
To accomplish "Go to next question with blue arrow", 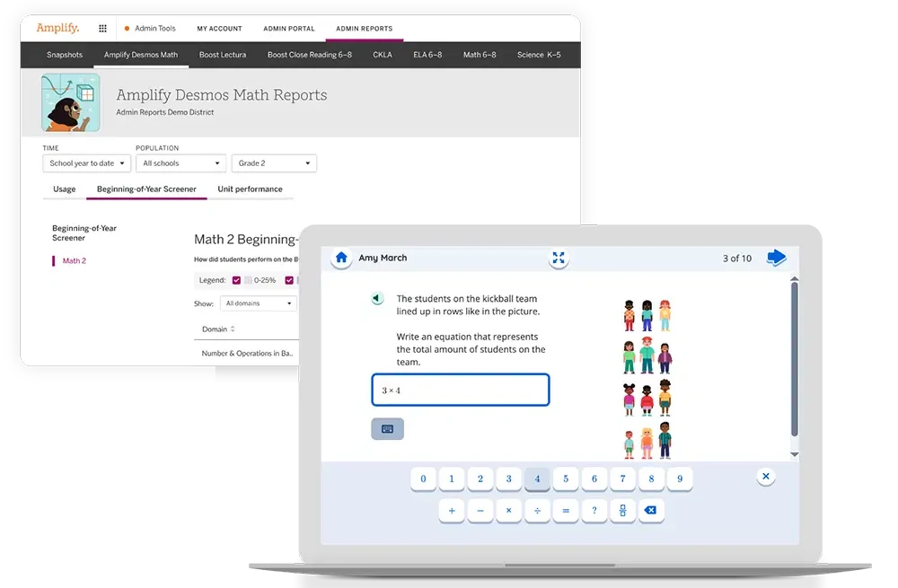I will click(x=776, y=258).
